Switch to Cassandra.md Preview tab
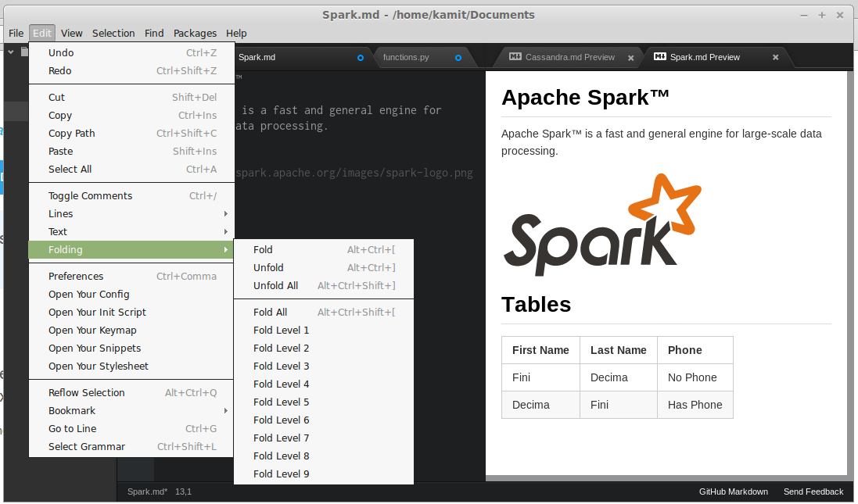 click(569, 57)
